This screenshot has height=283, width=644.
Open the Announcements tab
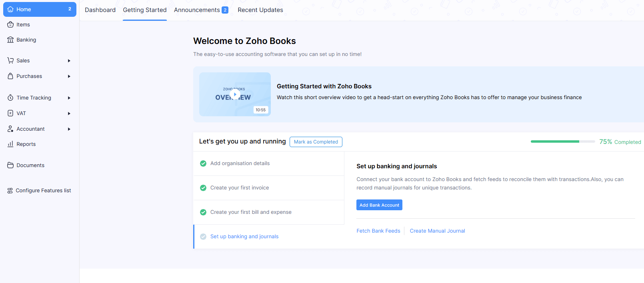pyautogui.click(x=197, y=10)
